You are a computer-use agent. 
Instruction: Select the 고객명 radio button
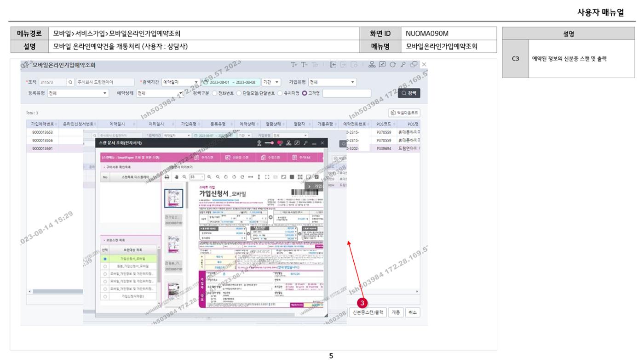click(304, 93)
